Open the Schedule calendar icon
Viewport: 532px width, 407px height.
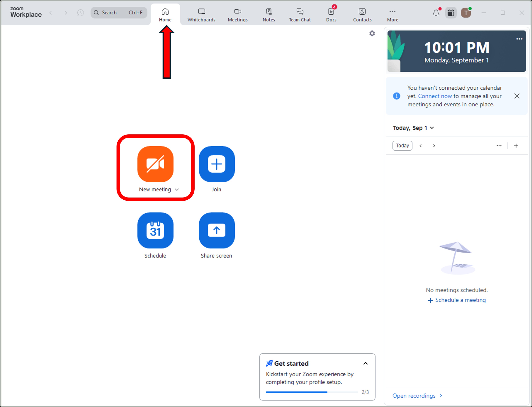tap(155, 230)
